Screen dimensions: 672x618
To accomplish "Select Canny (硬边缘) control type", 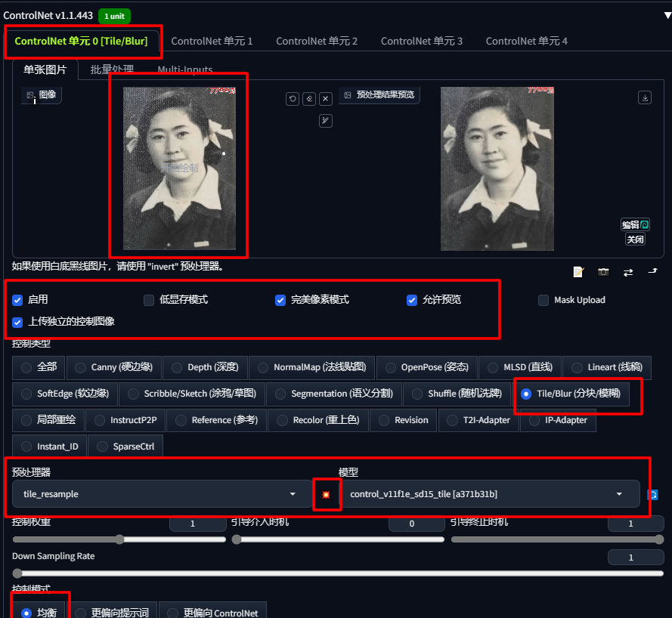I will tap(114, 367).
